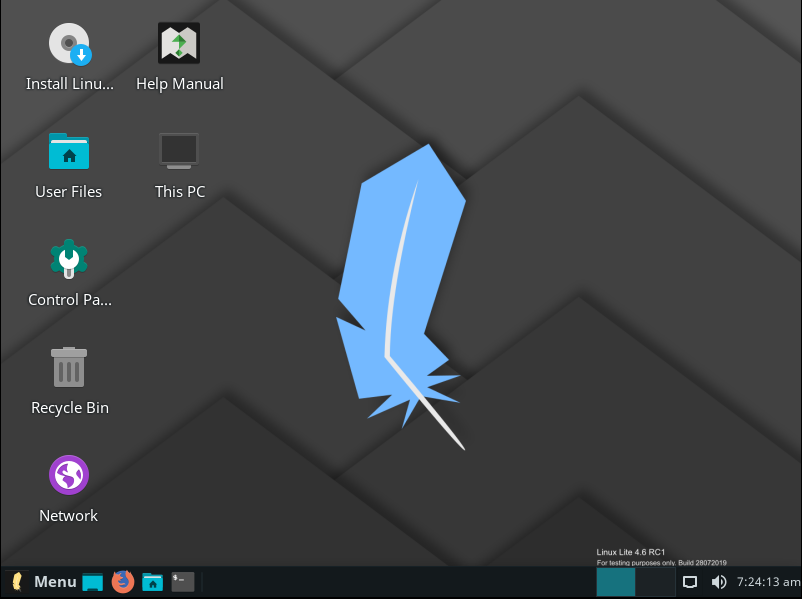Select the Network globe icon

click(69, 475)
